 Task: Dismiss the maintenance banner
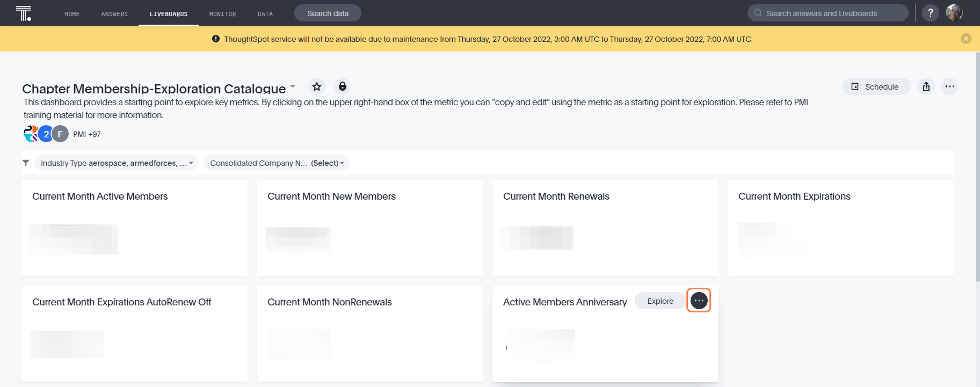(966, 39)
